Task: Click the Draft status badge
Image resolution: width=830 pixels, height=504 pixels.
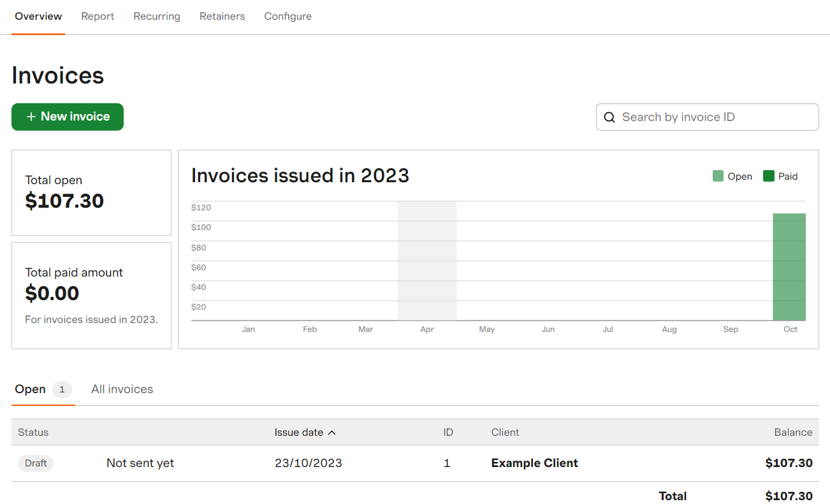Action: (x=36, y=463)
